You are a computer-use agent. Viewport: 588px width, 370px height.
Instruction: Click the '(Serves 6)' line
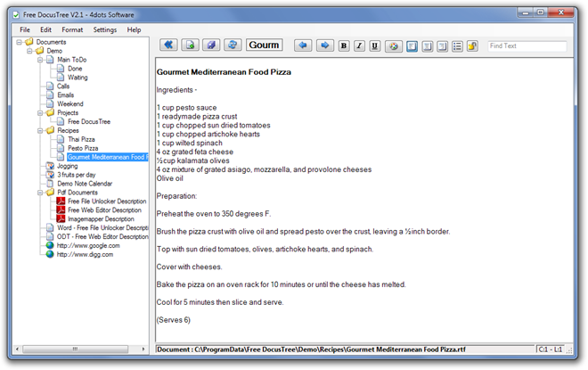tap(173, 320)
